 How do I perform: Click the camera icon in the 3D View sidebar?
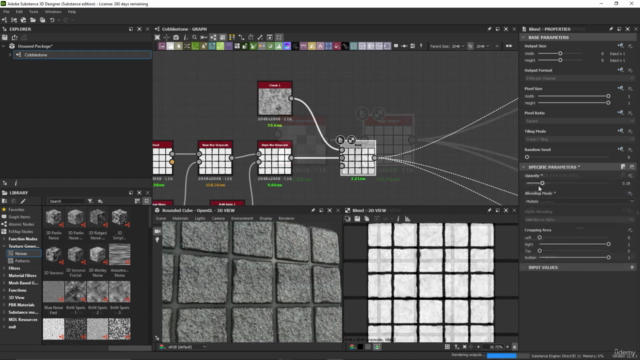157,231
